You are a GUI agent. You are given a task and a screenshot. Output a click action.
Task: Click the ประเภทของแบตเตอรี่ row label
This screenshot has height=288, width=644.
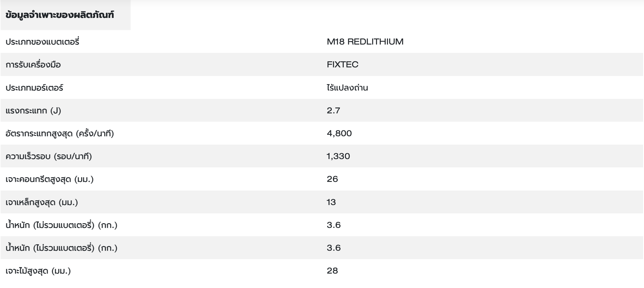click(x=42, y=42)
